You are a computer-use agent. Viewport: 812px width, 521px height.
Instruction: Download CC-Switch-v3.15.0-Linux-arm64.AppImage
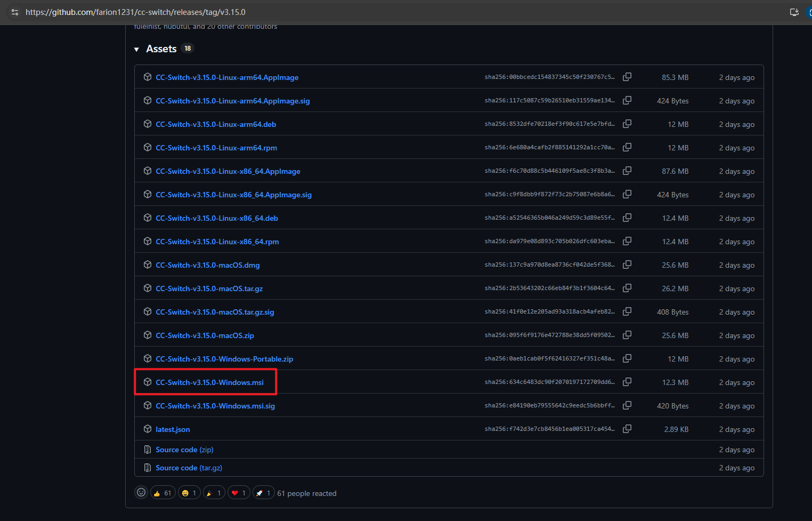227,77
